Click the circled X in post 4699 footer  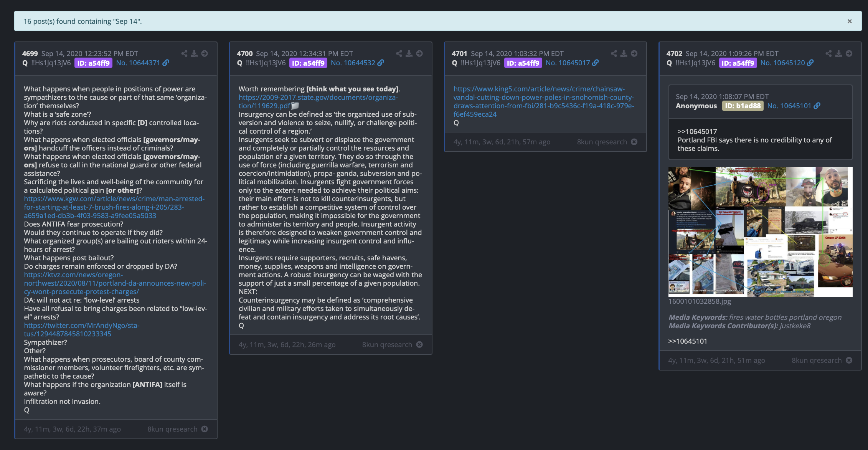205,429
